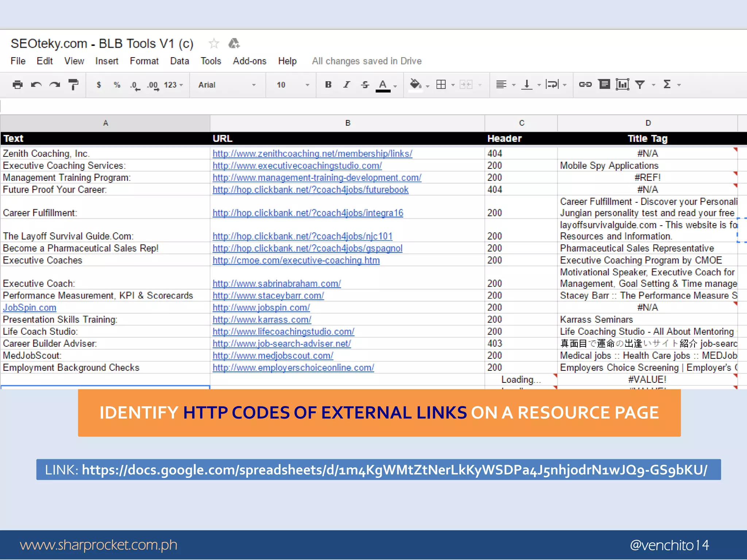Expand the merge cells dropdown arrow
This screenshot has height=560, width=747.
tap(480, 85)
